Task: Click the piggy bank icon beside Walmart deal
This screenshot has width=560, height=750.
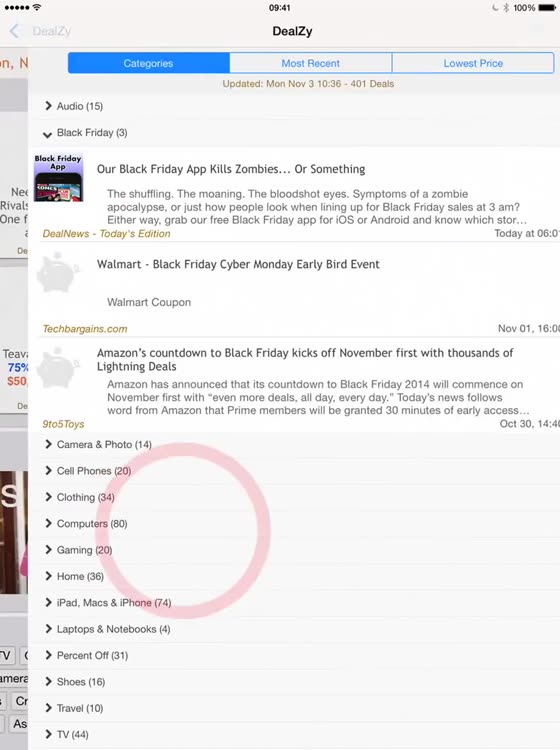Action: (57, 273)
